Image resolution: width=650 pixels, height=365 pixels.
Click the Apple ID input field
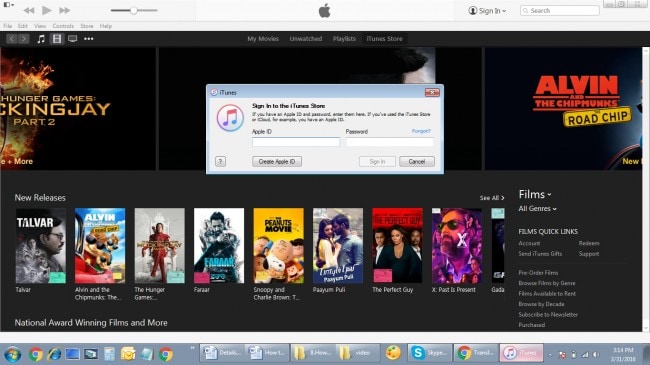click(x=296, y=142)
